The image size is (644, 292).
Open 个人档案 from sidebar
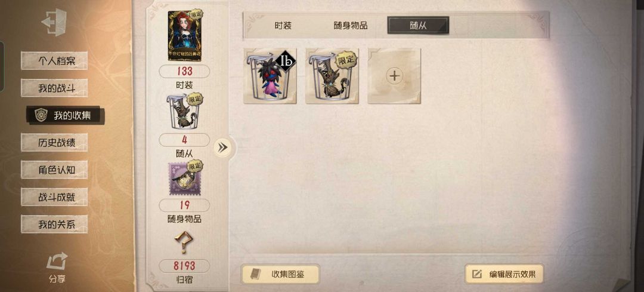click(x=54, y=61)
